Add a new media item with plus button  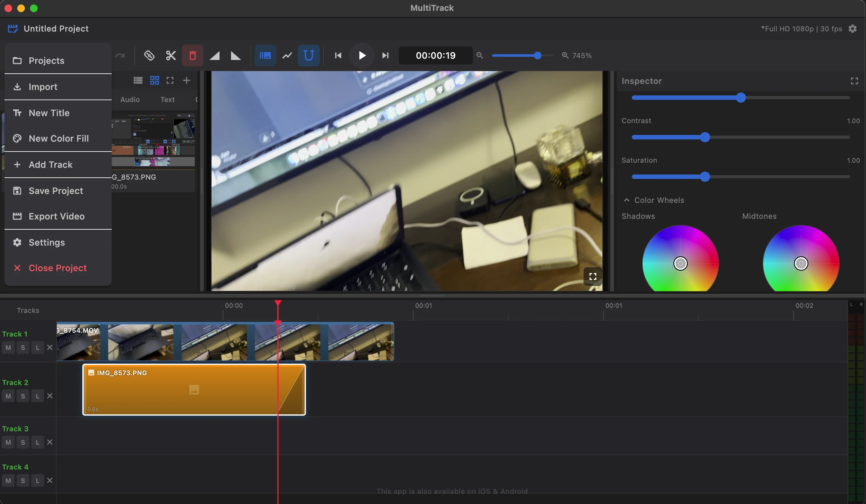[187, 80]
